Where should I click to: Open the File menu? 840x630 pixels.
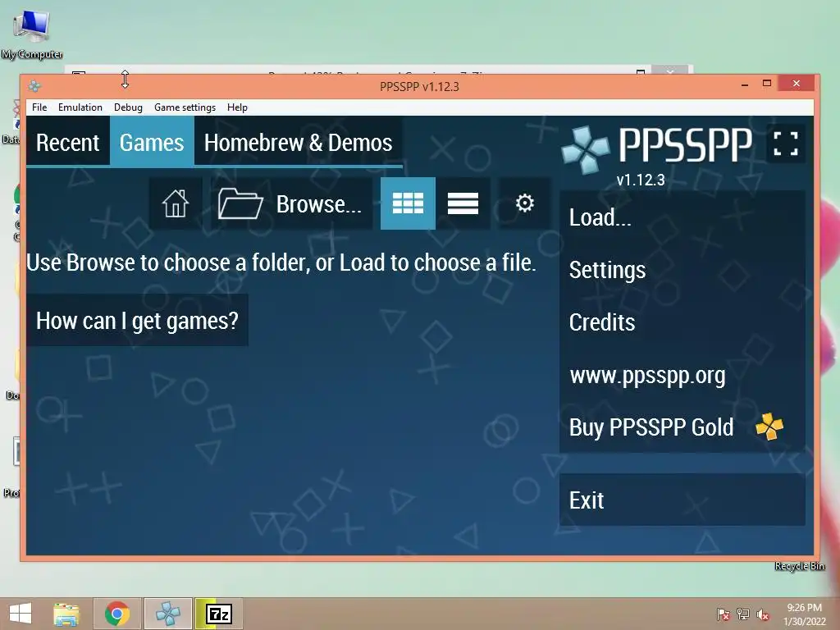(39, 107)
